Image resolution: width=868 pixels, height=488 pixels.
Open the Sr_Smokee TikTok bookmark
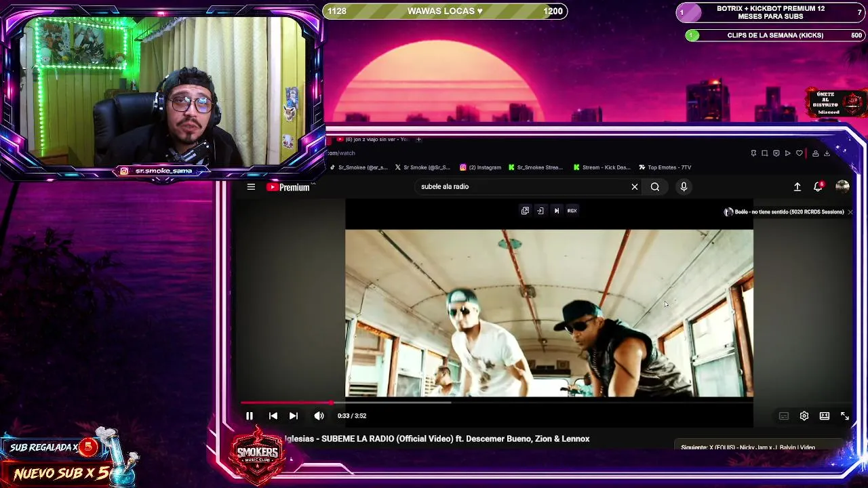[359, 167]
